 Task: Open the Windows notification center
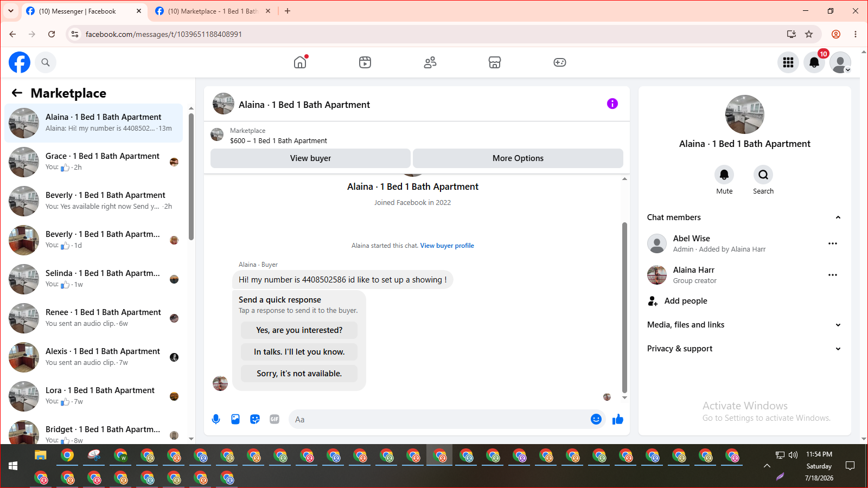pos(850,466)
